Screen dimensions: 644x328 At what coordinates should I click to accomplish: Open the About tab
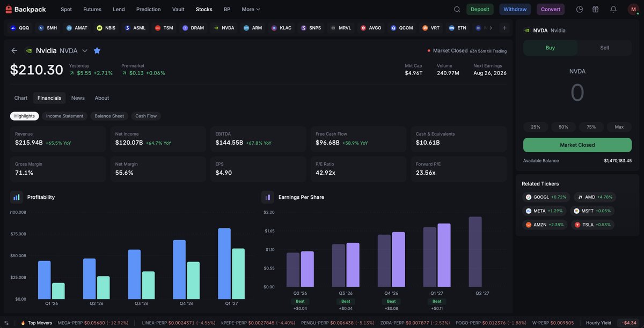[x=102, y=98]
